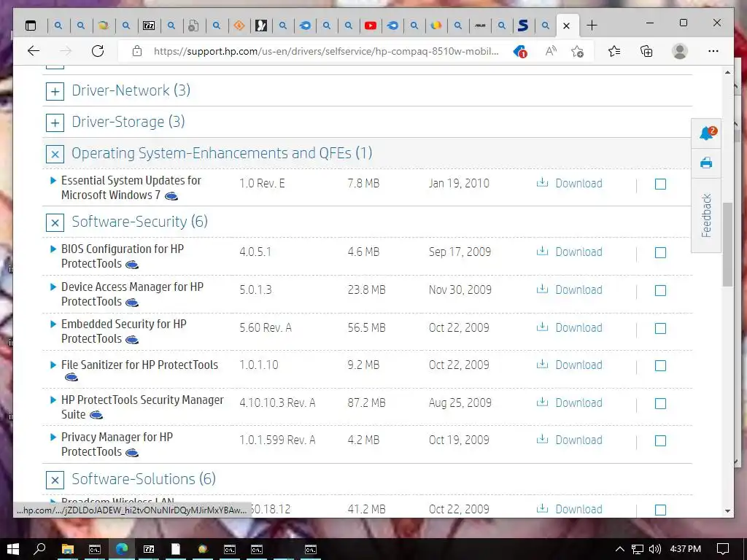Screen dimensions: 747x560
Task: Open the Favorites list
Action: click(x=614, y=51)
